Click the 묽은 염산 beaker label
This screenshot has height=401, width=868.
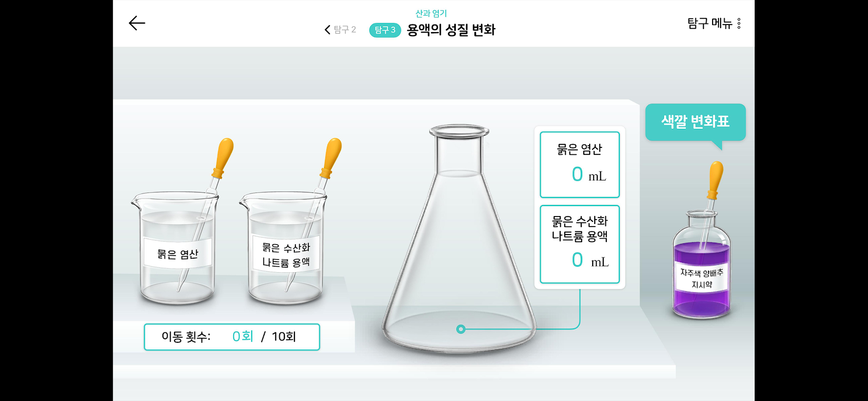tap(178, 254)
